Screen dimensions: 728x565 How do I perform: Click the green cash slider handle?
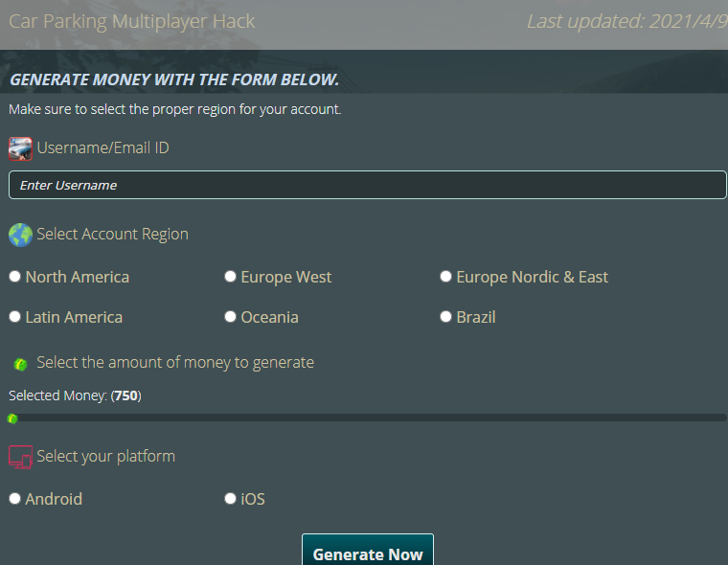coord(12,418)
